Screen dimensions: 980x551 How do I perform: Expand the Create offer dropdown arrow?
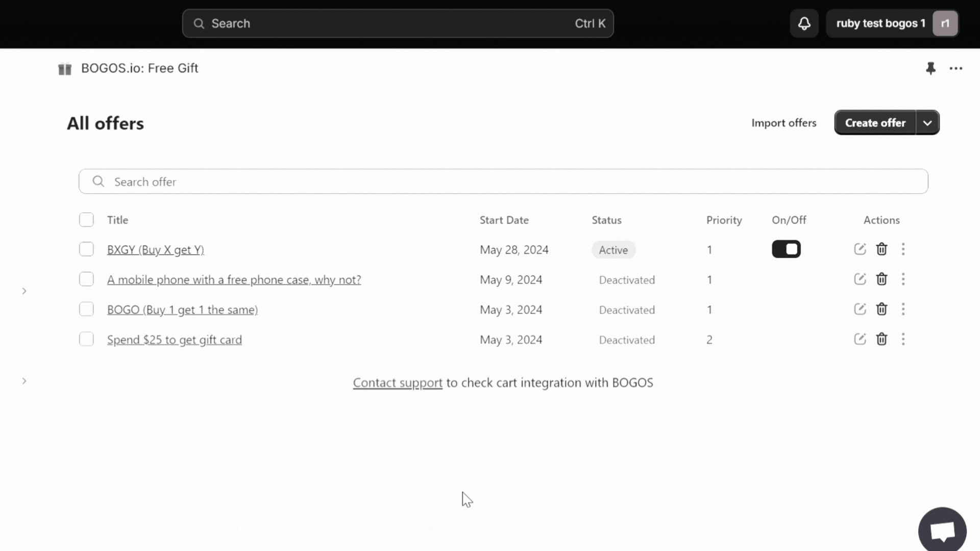[x=927, y=123]
